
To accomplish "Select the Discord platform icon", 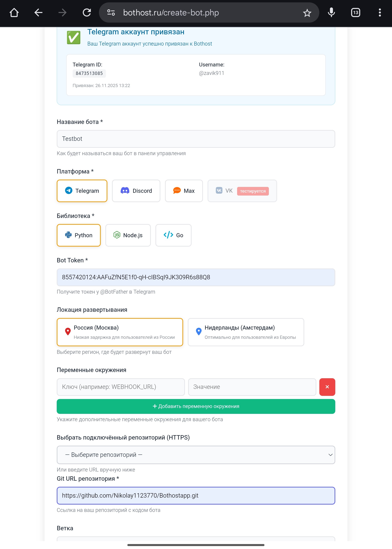I will (x=125, y=191).
